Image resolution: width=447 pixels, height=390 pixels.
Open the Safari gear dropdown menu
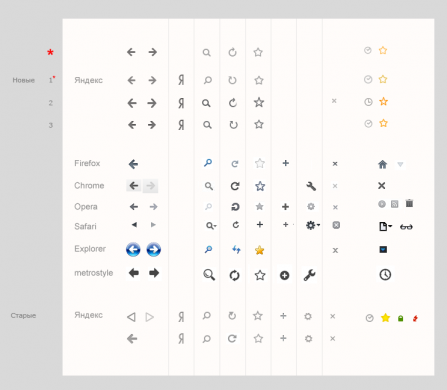coord(313,225)
